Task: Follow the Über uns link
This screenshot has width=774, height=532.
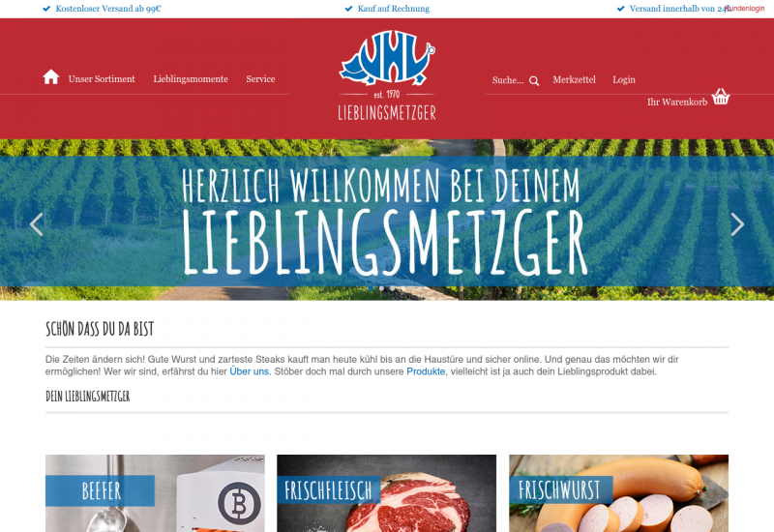Action: coord(250,371)
